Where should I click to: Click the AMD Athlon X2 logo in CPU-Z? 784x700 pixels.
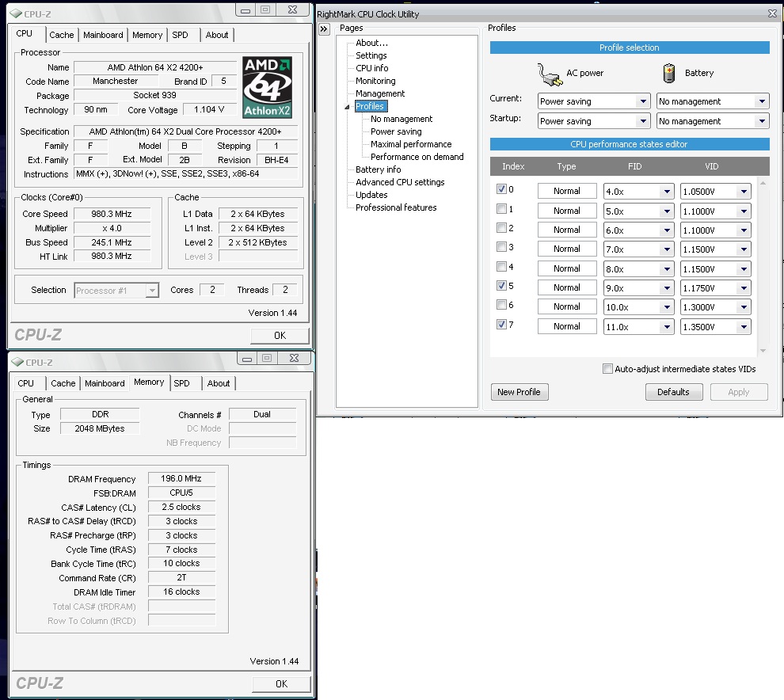click(x=268, y=87)
